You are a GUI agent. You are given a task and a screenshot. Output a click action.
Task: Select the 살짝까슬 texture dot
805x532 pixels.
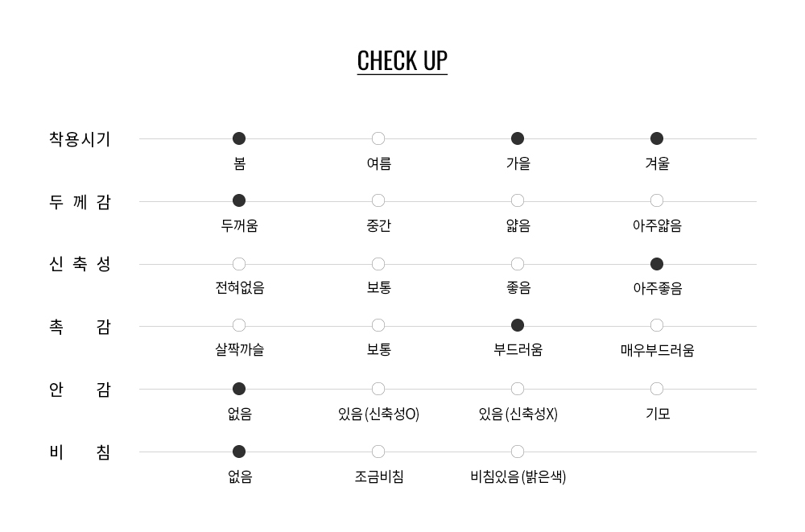[239, 325]
